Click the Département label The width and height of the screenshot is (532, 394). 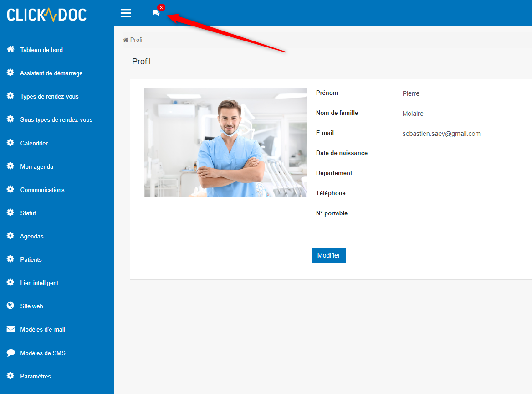pyautogui.click(x=334, y=173)
